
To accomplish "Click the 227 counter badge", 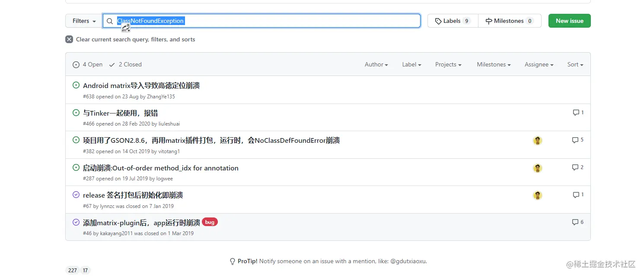I will click(73, 271).
